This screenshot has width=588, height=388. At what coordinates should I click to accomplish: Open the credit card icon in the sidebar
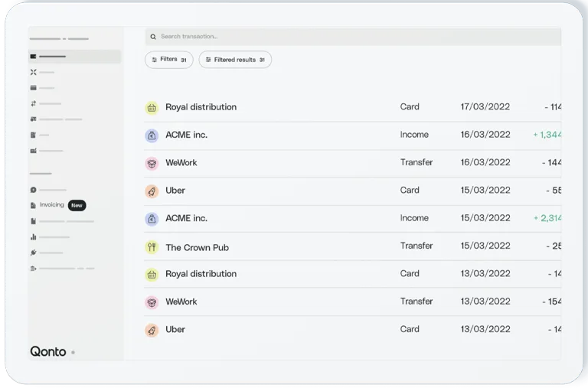34,88
